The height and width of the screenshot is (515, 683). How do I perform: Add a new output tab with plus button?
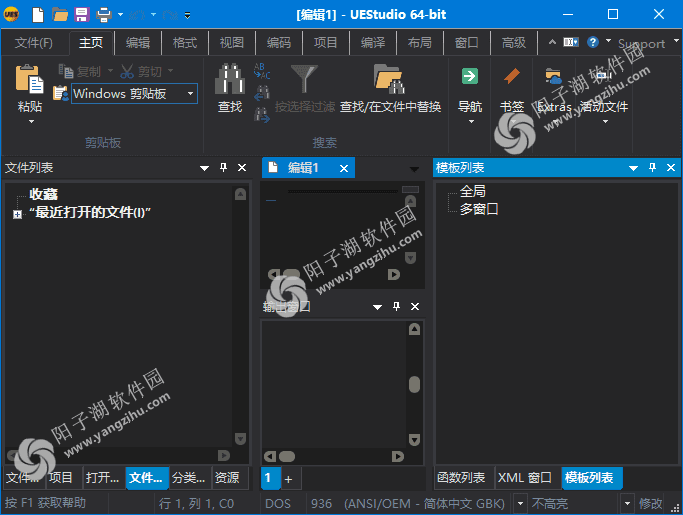click(x=289, y=479)
